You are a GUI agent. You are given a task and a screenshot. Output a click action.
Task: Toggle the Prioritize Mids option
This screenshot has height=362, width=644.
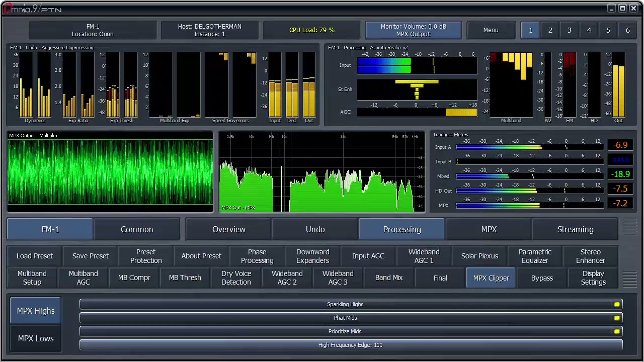pyautogui.click(x=351, y=331)
